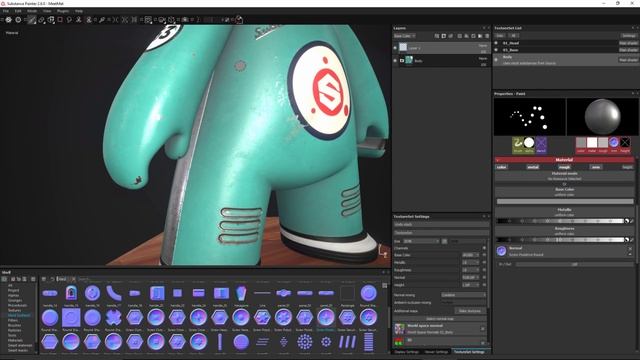Toggle the color channel button under Material
Viewport: 640px width, 360px height.
(502, 167)
